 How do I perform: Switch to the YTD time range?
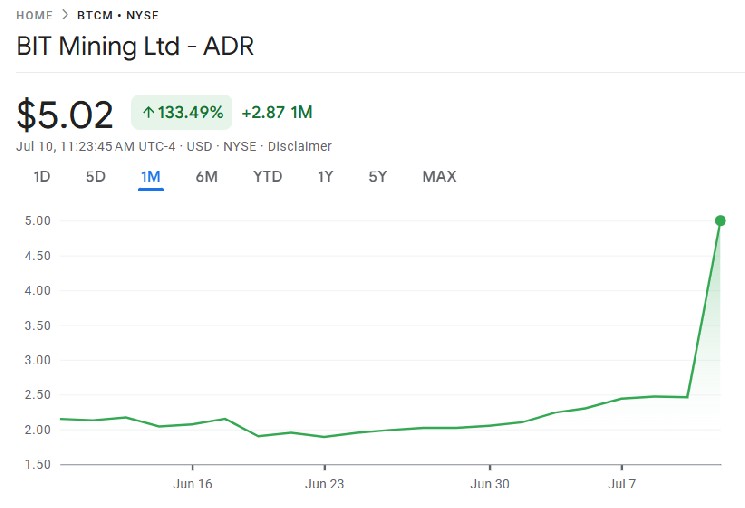tap(267, 177)
